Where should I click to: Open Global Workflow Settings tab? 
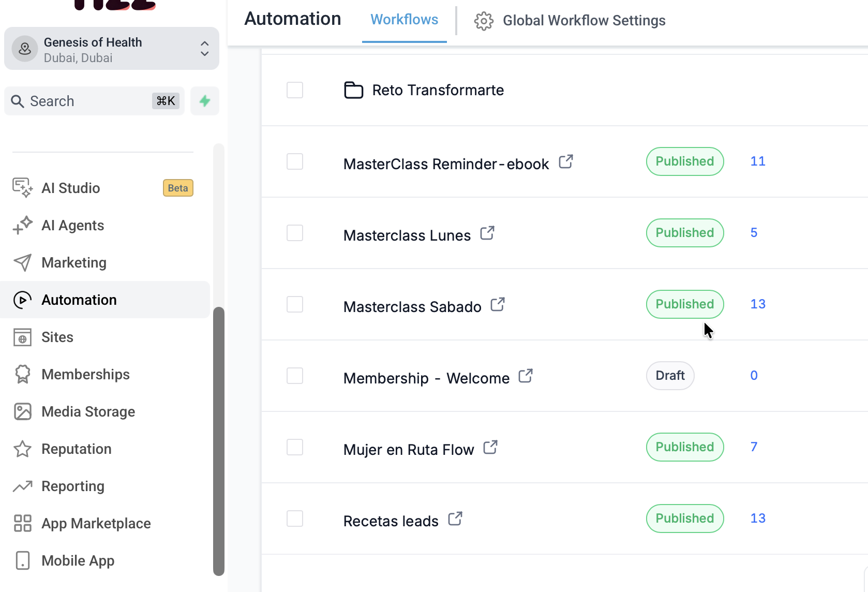point(570,21)
